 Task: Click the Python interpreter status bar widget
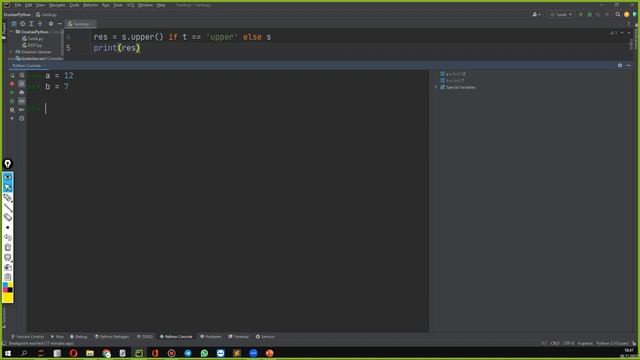coord(612,343)
